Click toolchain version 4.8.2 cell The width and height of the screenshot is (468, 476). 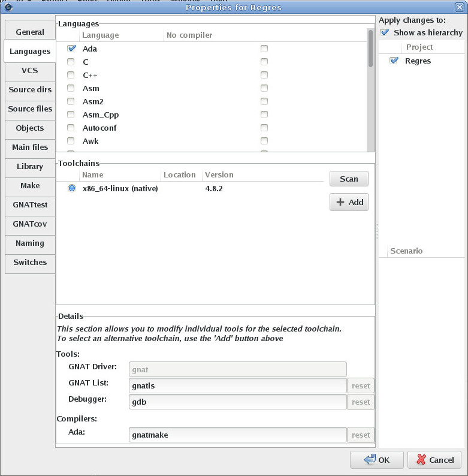(214, 188)
